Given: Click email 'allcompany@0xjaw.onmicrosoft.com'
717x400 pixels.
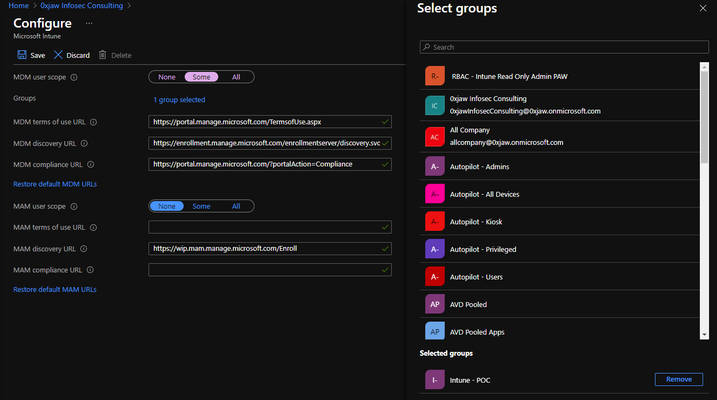Looking at the screenshot, I should [x=506, y=143].
